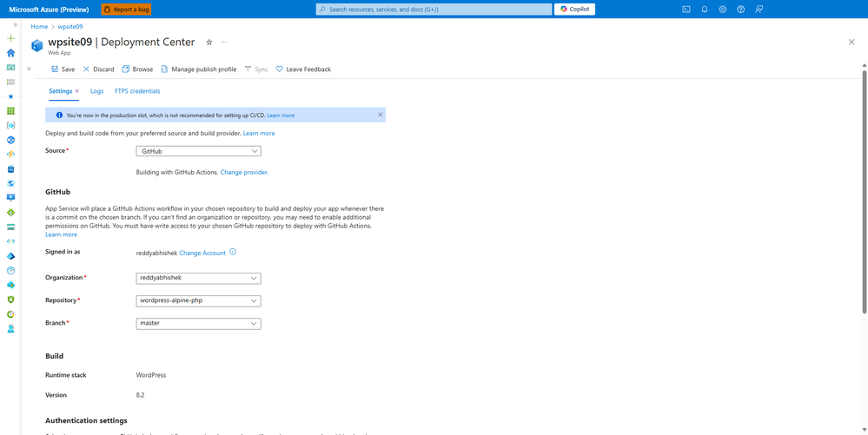Open Load balancers green diamond icon
This screenshot has height=435, width=868.
[x=10, y=213]
